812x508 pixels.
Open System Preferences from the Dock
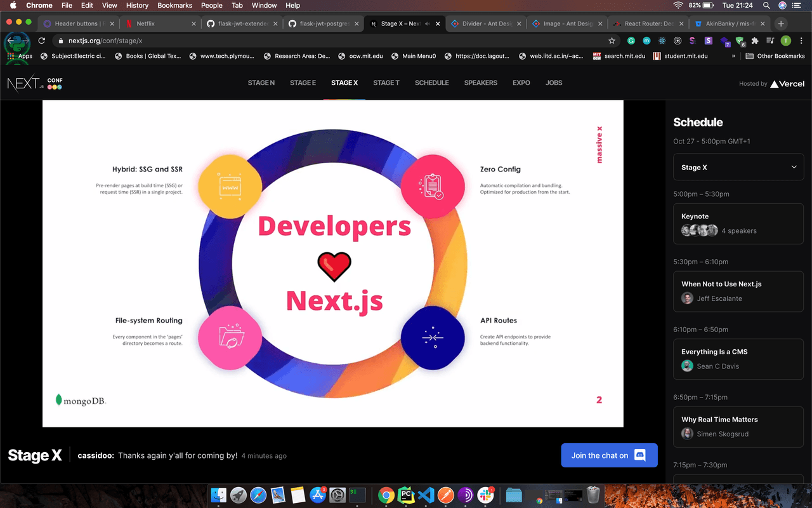pyautogui.click(x=337, y=495)
